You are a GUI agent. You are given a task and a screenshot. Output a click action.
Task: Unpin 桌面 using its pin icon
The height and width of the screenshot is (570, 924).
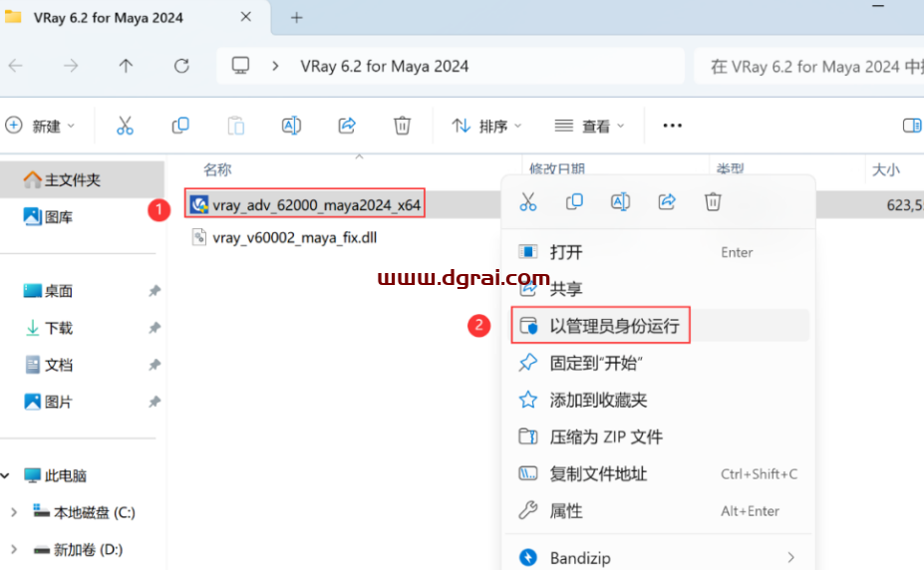[x=154, y=291]
